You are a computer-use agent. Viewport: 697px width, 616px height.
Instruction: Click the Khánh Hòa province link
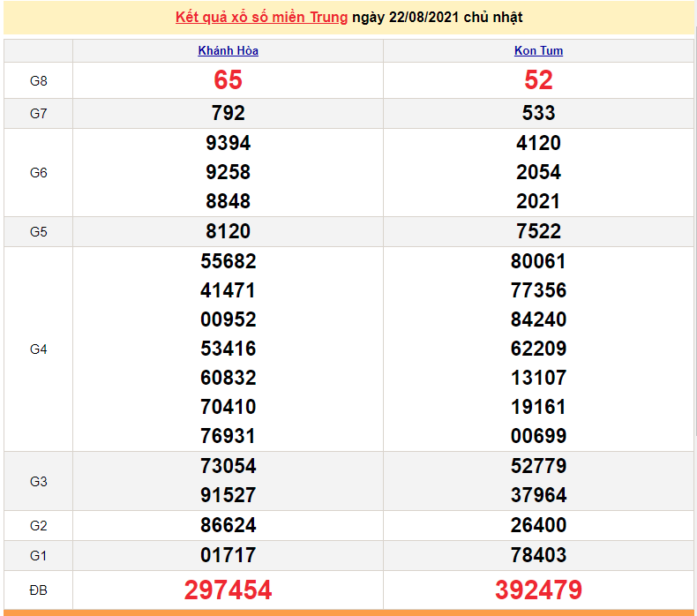pyautogui.click(x=228, y=51)
